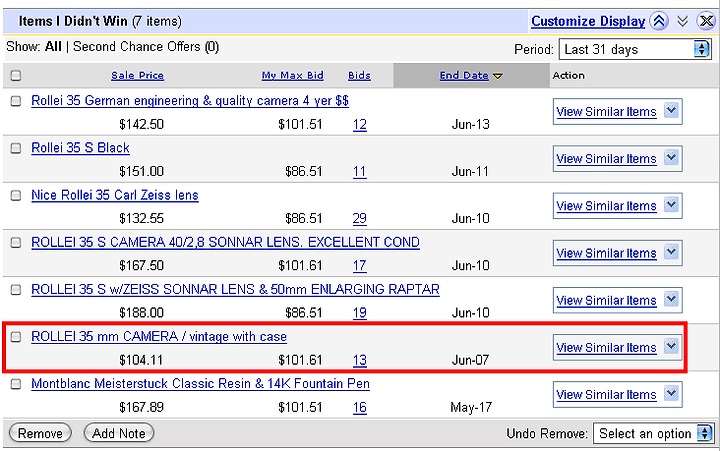The height and width of the screenshot is (451, 720).
Task: Open Customize Display link
Action: (588, 21)
